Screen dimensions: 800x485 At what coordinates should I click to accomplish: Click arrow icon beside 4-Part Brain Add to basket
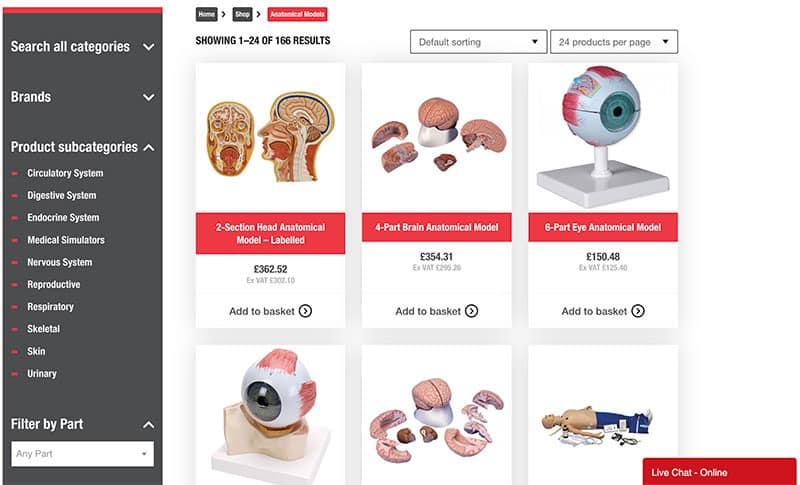pos(471,311)
